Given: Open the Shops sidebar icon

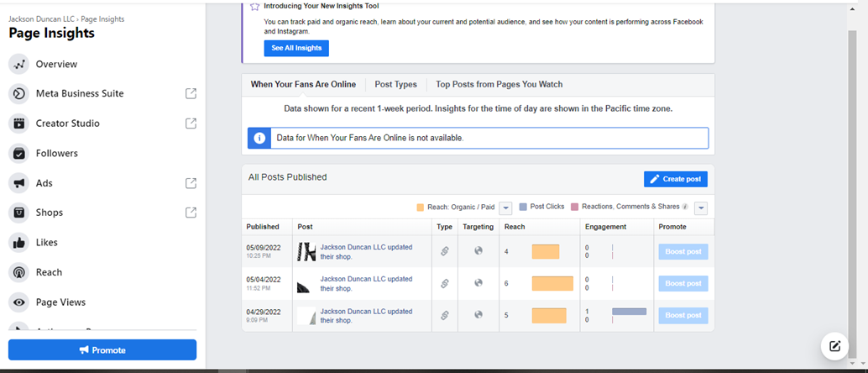Looking at the screenshot, I should pos(18,213).
